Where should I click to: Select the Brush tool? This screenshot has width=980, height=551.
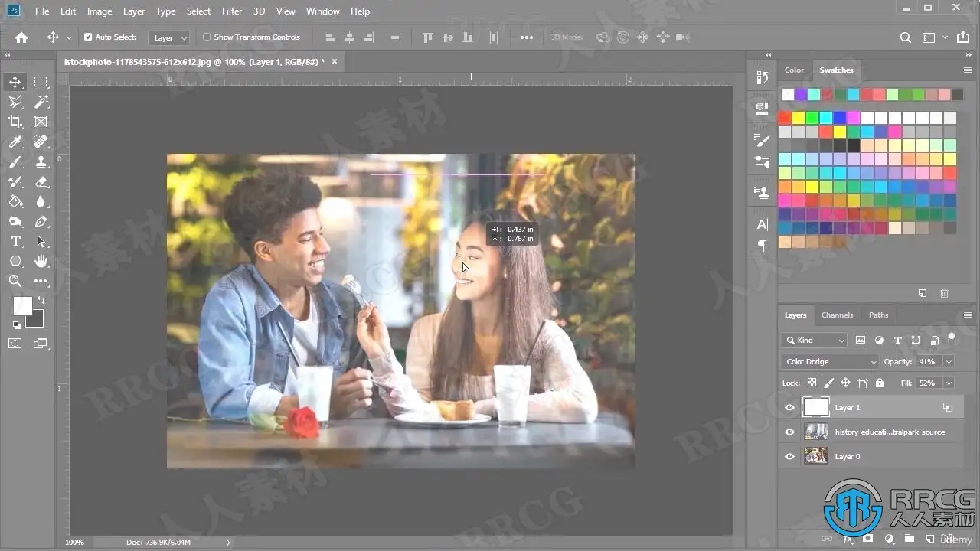coord(15,161)
